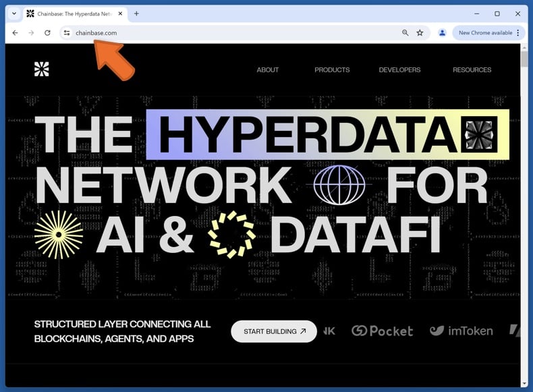Expand the tab search dropdown chevron
Viewport: 533px width, 392px height.
coord(14,13)
